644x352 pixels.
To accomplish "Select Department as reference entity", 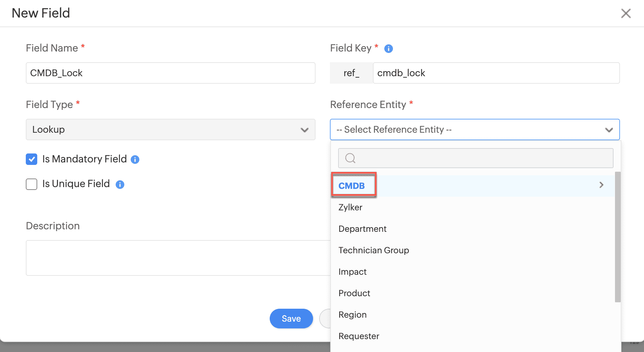I will [x=362, y=229].
